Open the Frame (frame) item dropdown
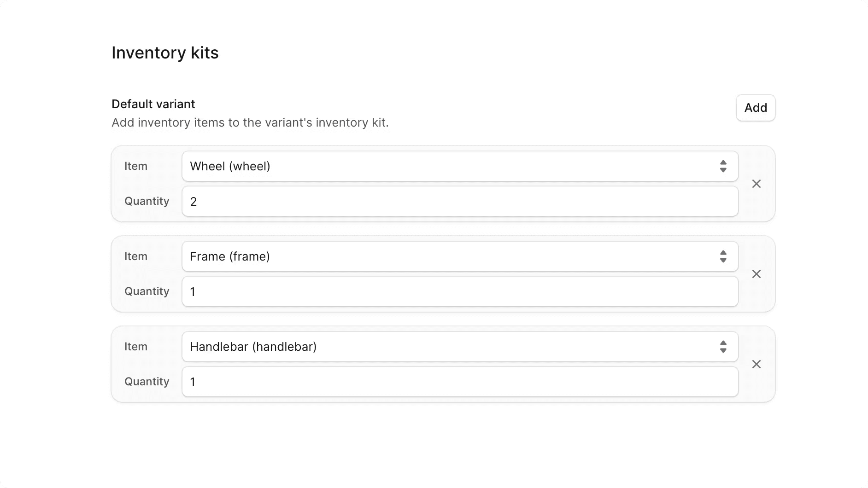Screen dimensions: 868x488 coord(460,256)
